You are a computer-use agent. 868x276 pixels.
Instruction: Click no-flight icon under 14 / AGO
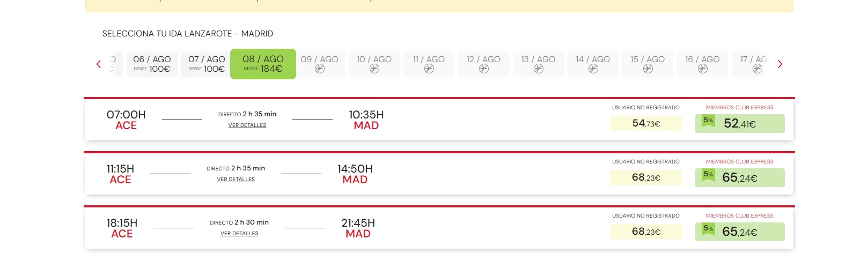click(x=593, y=69)
